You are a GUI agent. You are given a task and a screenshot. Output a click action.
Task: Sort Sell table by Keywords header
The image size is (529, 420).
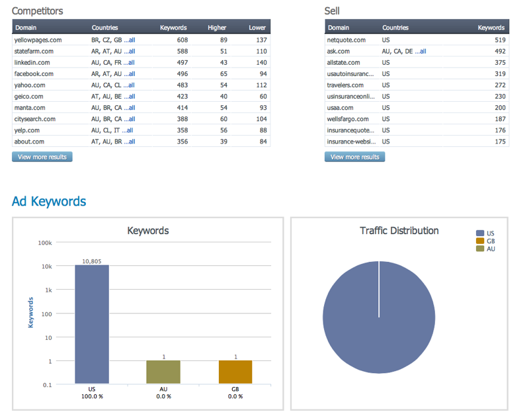coord(491,28)
